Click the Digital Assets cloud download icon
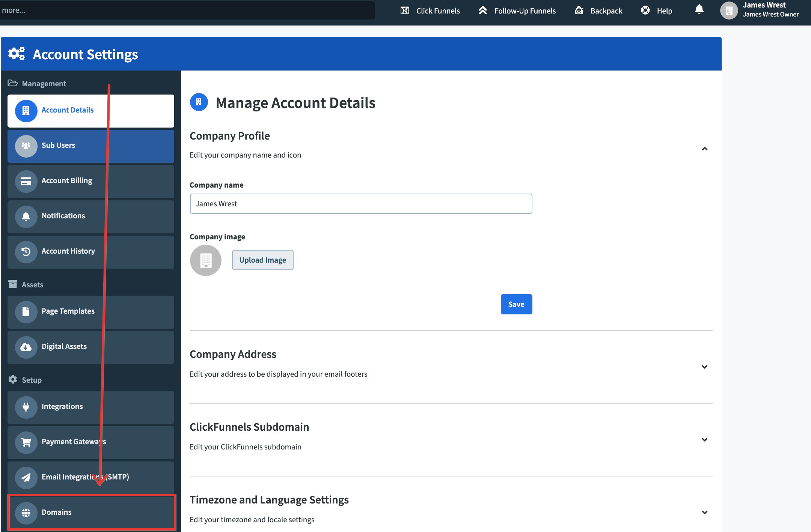Image resolution: width=811 pixels, height=532 pixels. [26, 347]
